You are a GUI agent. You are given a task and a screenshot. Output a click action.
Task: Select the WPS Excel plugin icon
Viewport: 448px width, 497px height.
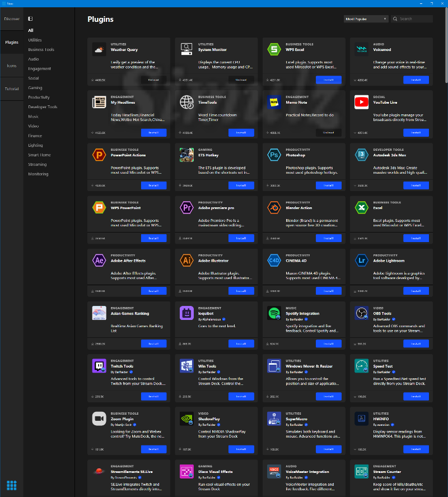[274, 49]
